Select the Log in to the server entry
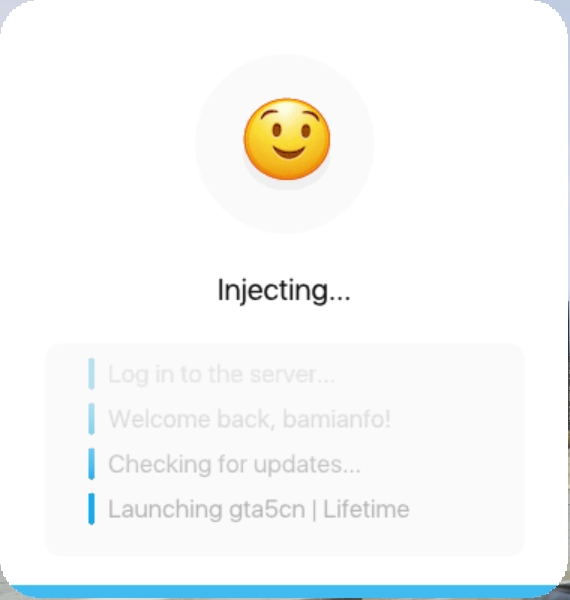Screen dimensions: 570x600 221,374
